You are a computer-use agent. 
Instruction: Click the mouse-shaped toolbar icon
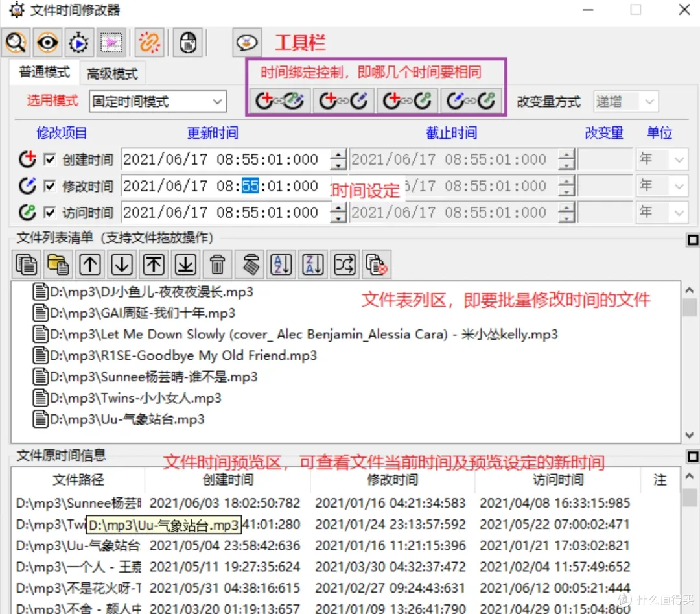click(x=188, y=42)
